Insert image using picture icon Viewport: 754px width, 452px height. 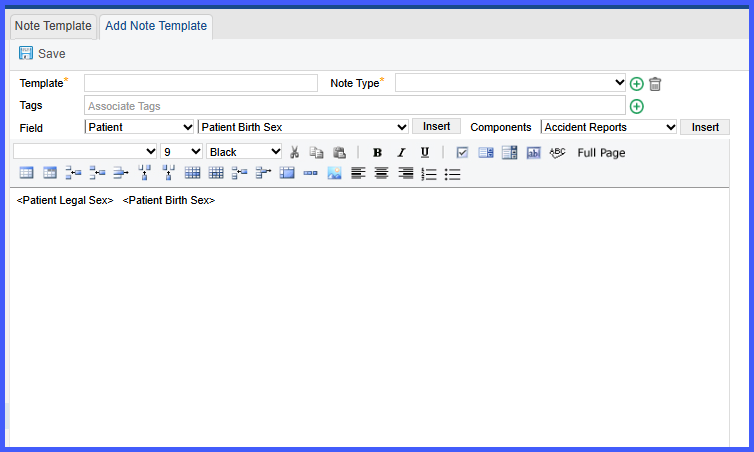click(x=334, y=173)
